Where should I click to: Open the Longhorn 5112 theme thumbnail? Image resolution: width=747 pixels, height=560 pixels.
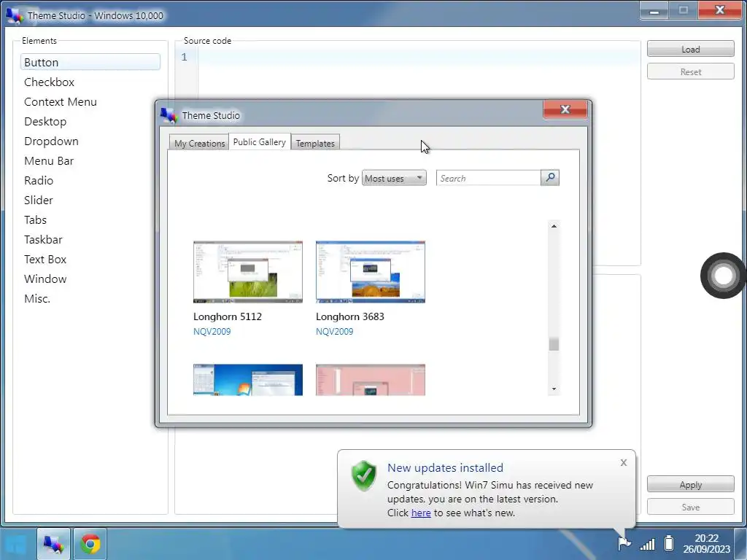[248, 272]
